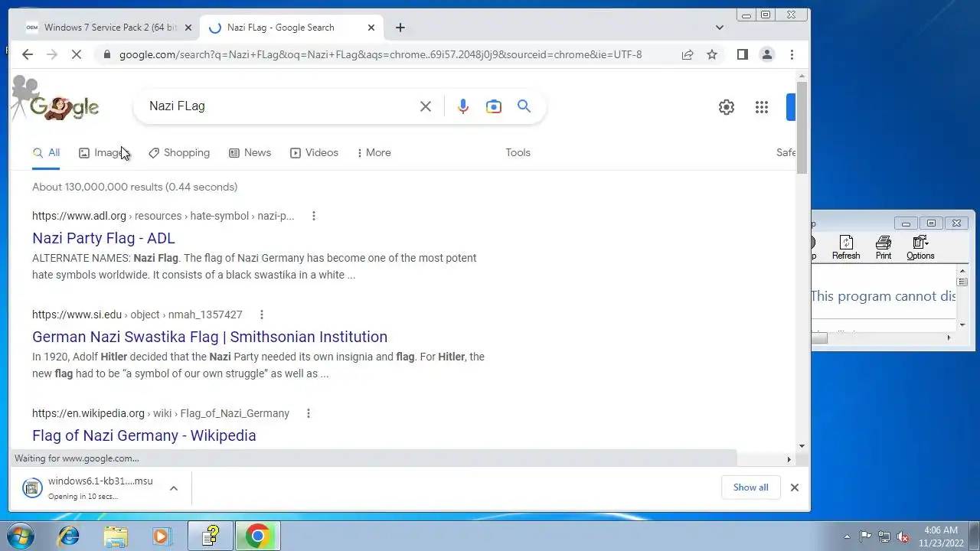Open Windows Media Player from taskbar
980x551 pixels.
tap(162, 536)
